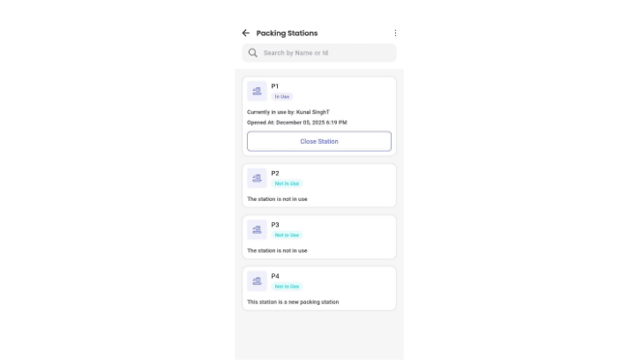The height and width of the screenshot is (364, 635).
Task: Tap the Not In Use badge on P4
Action: (x=287, y=286)
